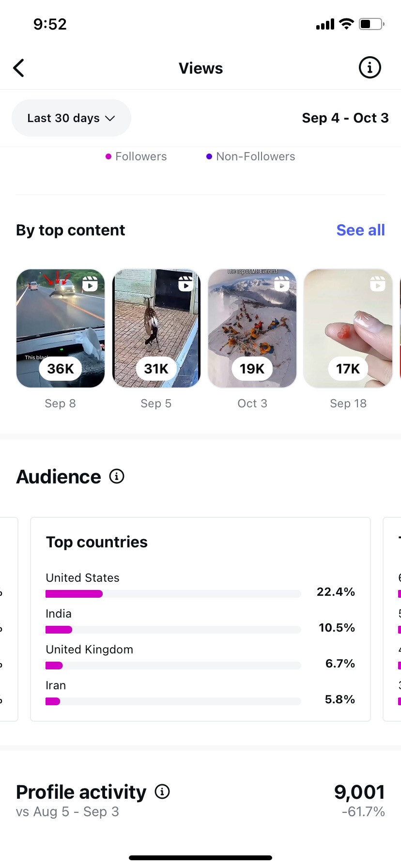
Task: Tap the 9,001 profile activity count
Action: coord(359,792)
